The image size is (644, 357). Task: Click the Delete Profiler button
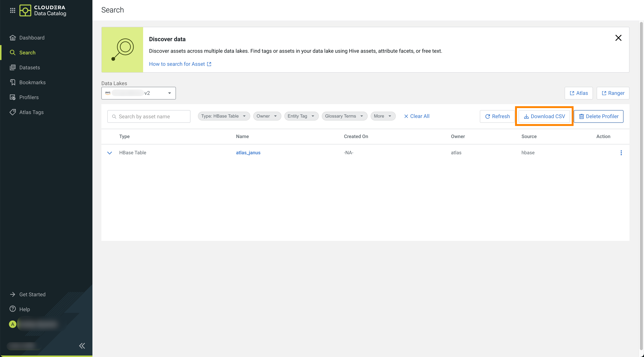click(x=598, y=116)
